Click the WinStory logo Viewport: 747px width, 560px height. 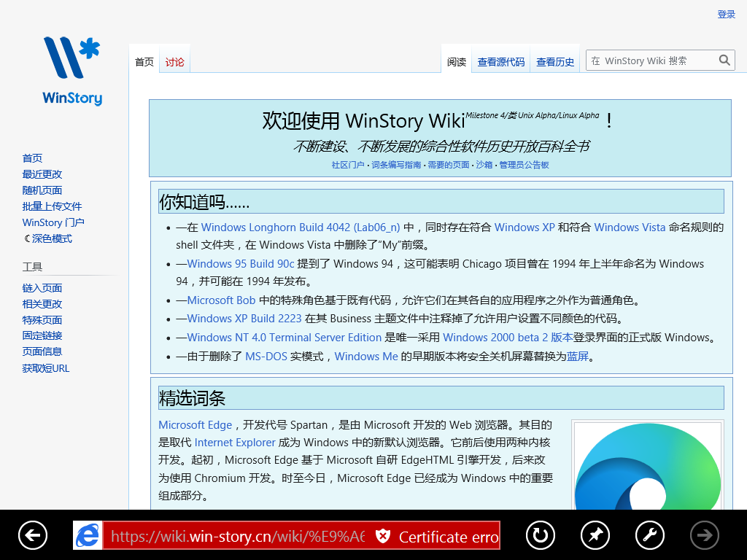(71, 71)
